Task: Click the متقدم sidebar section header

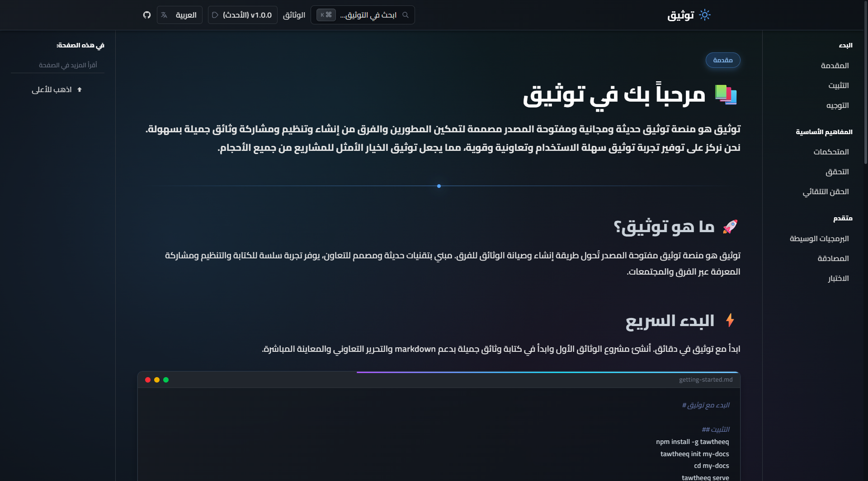Action: pyautogui.click(x=843, y=218)
